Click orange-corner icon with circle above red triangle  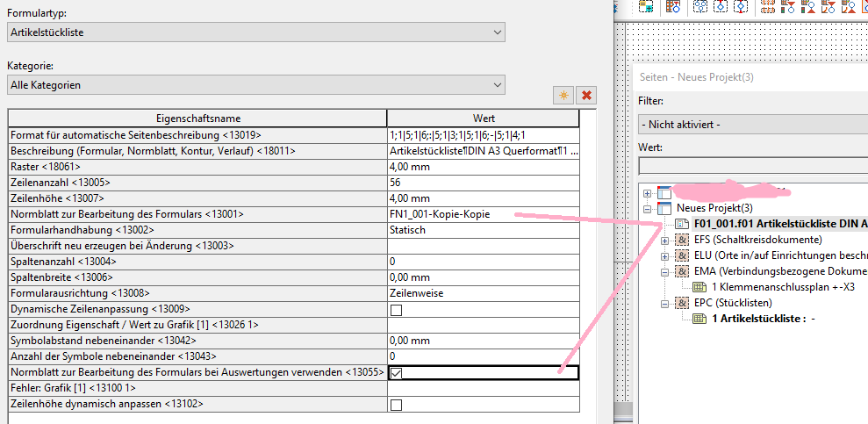coord(849,6)
